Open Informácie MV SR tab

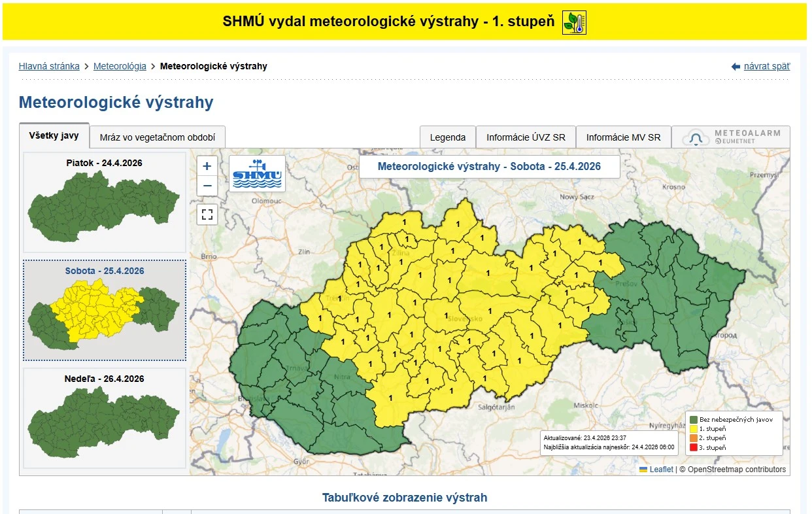[x=623, y=137]
